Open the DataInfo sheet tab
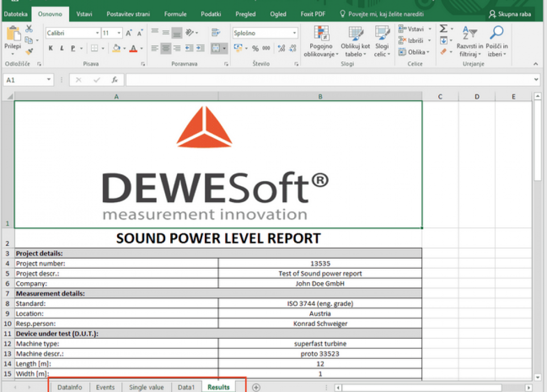 70,387
